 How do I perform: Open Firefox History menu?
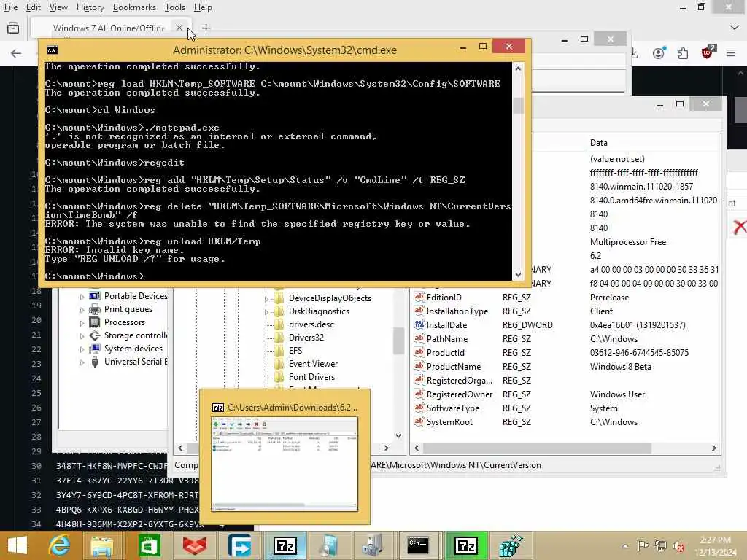(90, 7)
